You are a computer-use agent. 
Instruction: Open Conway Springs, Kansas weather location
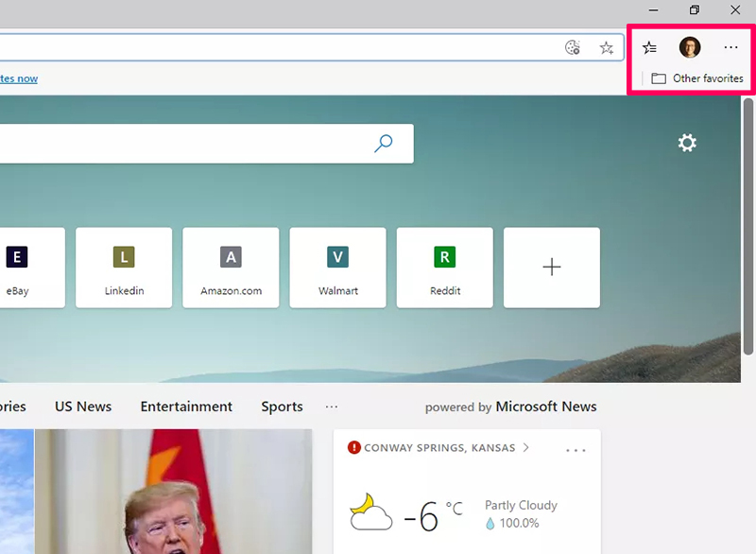click(439, 448)
